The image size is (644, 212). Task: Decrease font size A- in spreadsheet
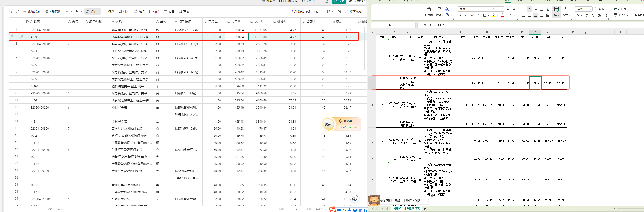pos(514,9)
